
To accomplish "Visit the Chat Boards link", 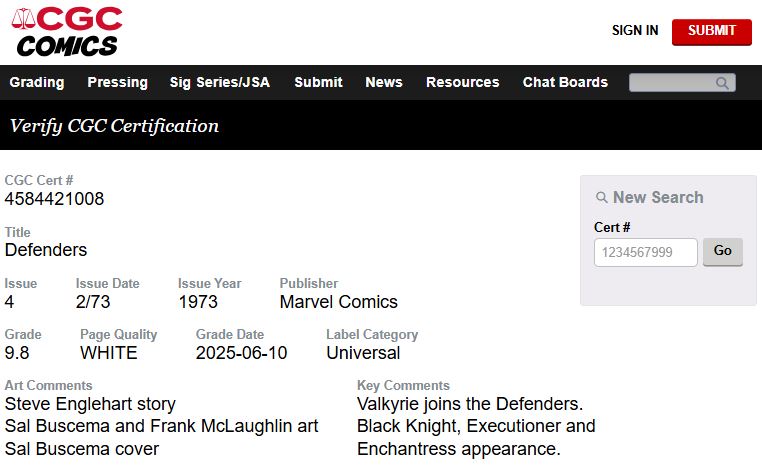I will point(565,82).
